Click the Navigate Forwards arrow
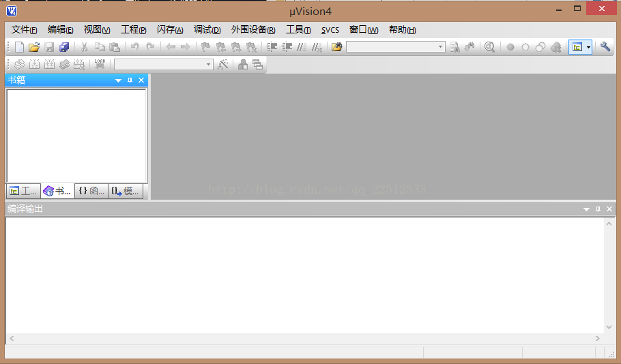The image size is (621, 364). [x=186, y=47]
